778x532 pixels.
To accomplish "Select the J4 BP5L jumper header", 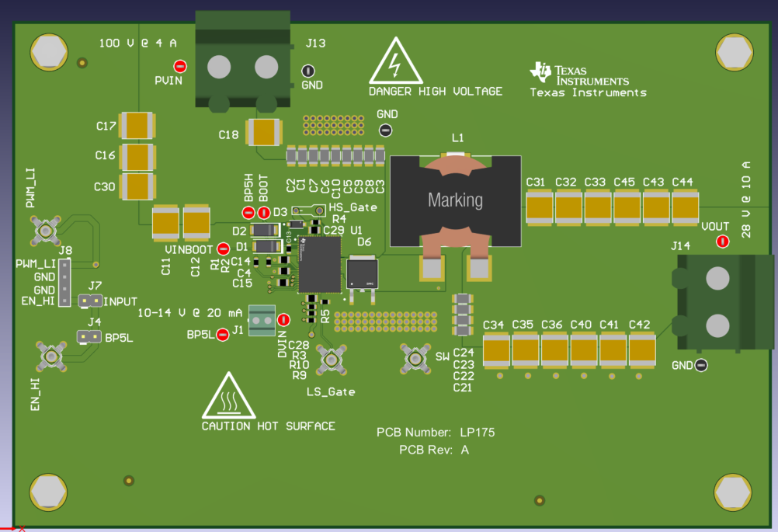I will click(91, 337).
